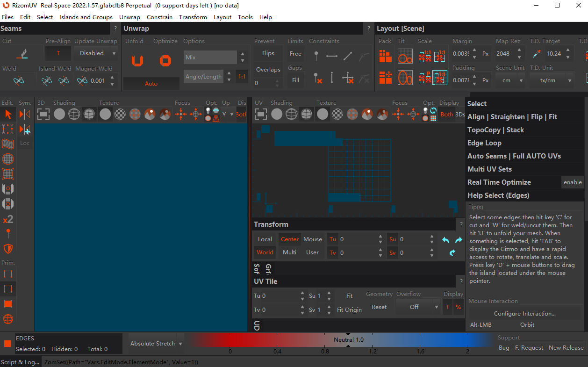
Task: Click the enable Real Time Optimize button
Action: click(x=573, y=182)
